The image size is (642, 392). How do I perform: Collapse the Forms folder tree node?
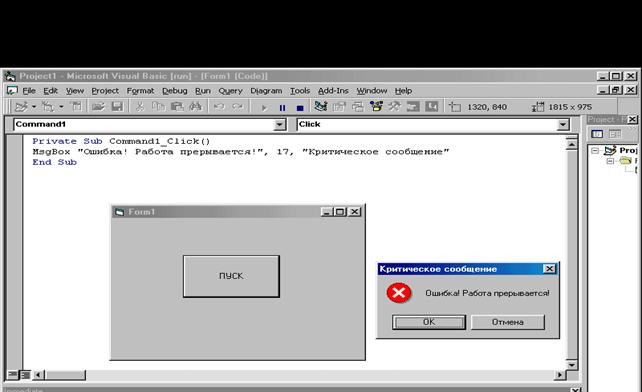610,161
